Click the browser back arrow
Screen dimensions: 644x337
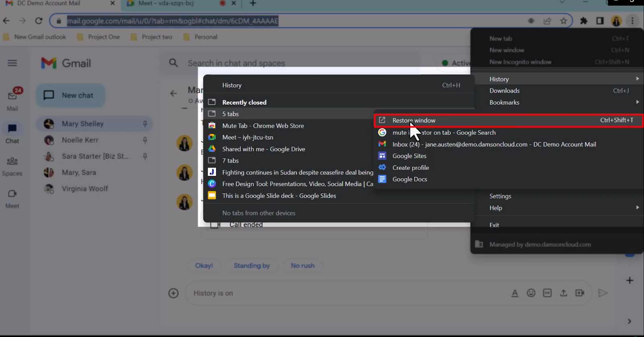(6, 21)
